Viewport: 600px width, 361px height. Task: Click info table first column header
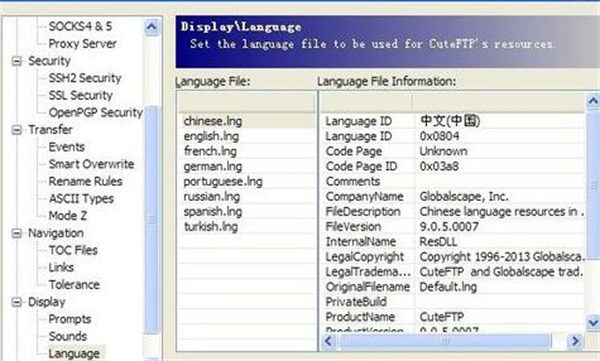367,103
